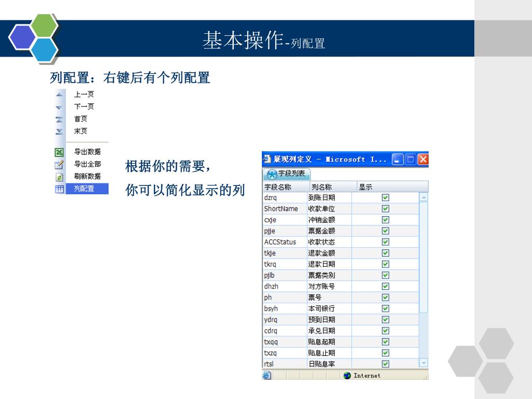Viewport: 532px width, 399px height.
Task: Click the previous page up-arrow icon
Action: (x=59, y=95)
